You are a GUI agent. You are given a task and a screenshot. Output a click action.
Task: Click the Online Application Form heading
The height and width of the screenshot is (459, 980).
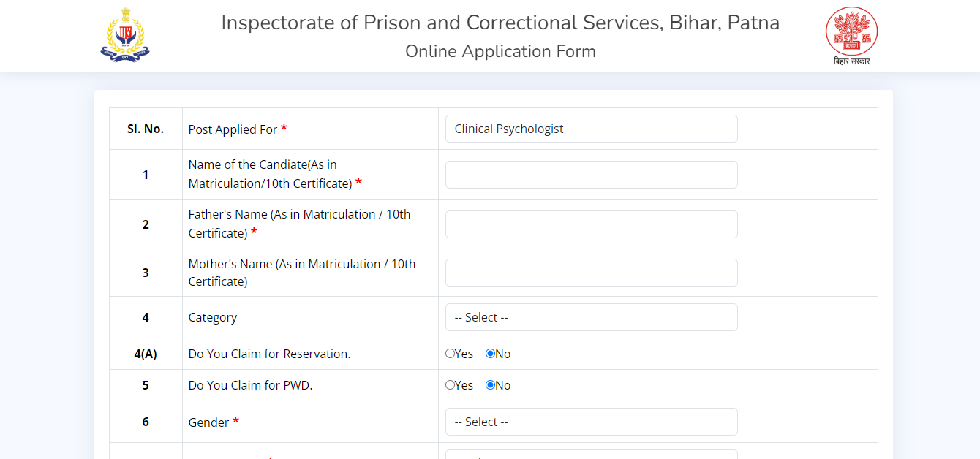500,51
